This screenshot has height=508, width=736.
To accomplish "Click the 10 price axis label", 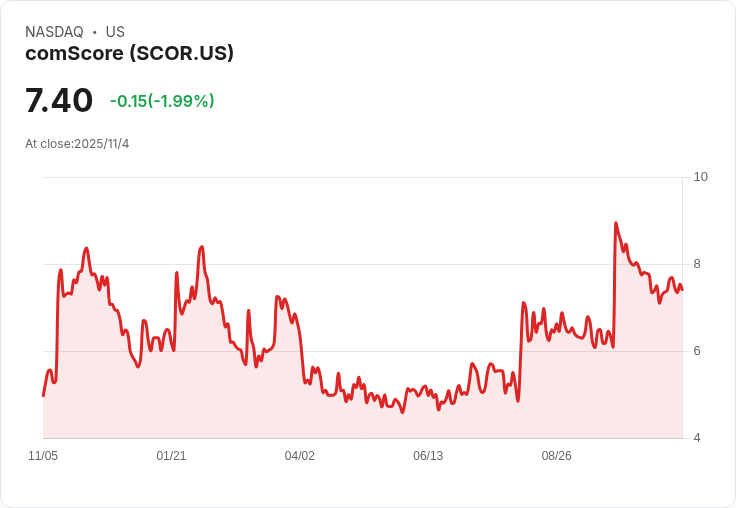I will [x=700, y=177].
